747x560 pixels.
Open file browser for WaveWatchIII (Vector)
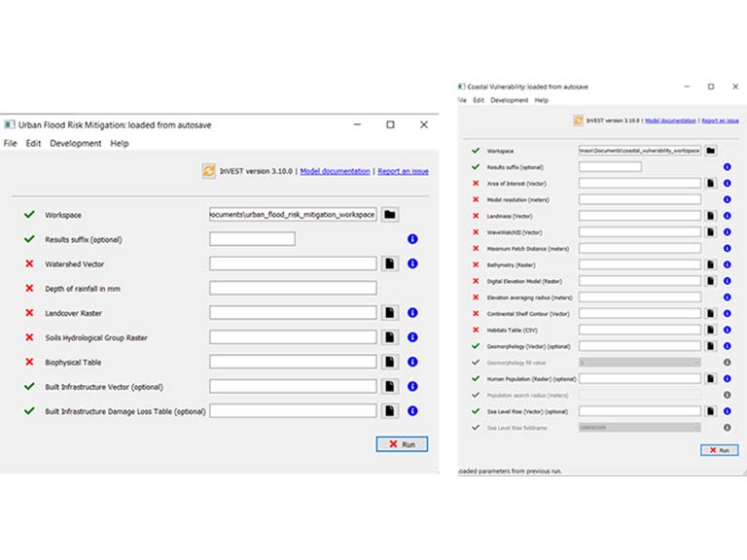pyautogui.click(x=710, y=232)
